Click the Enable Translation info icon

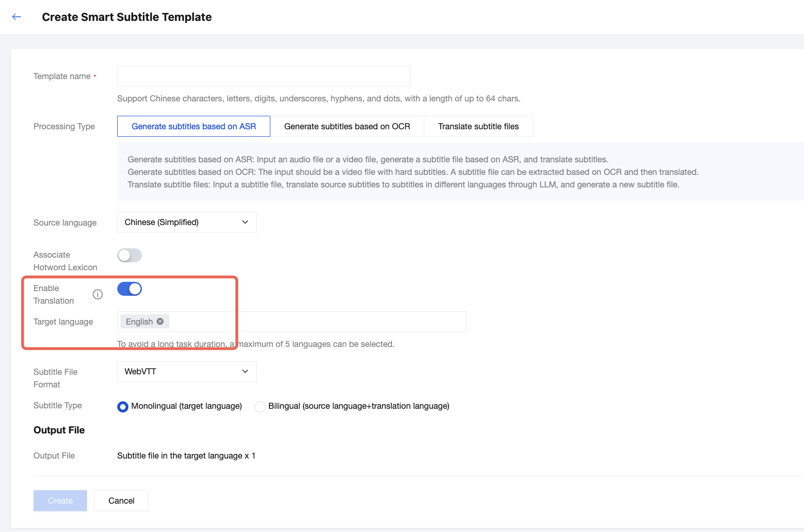tap(98, 294)
